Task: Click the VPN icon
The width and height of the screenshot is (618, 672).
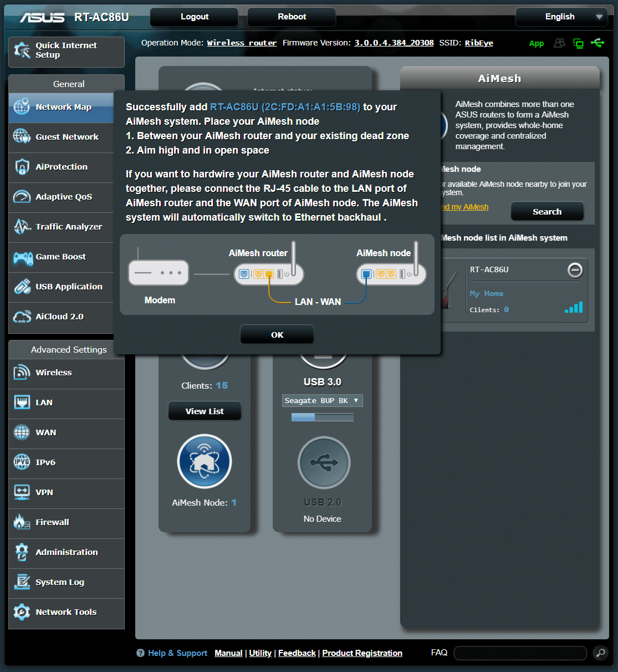Action: pos(22,492)
